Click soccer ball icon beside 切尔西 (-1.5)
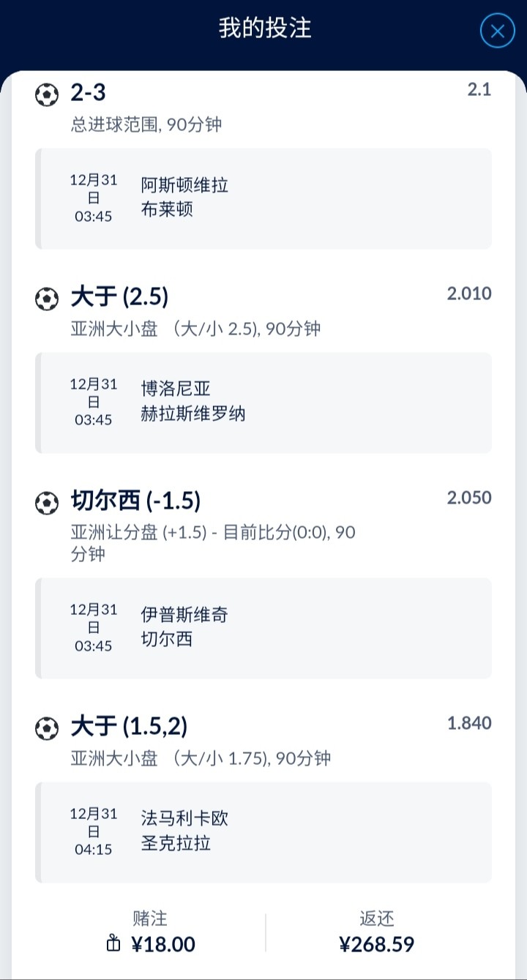Screen dimensions: 527x980 pyautogui.click(x=47, y=502)
